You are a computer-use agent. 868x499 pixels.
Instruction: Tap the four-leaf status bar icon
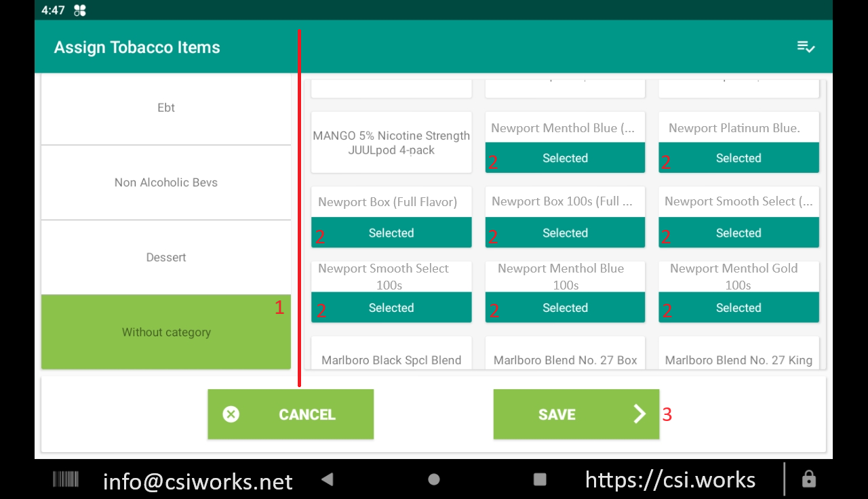coord(80,10)
